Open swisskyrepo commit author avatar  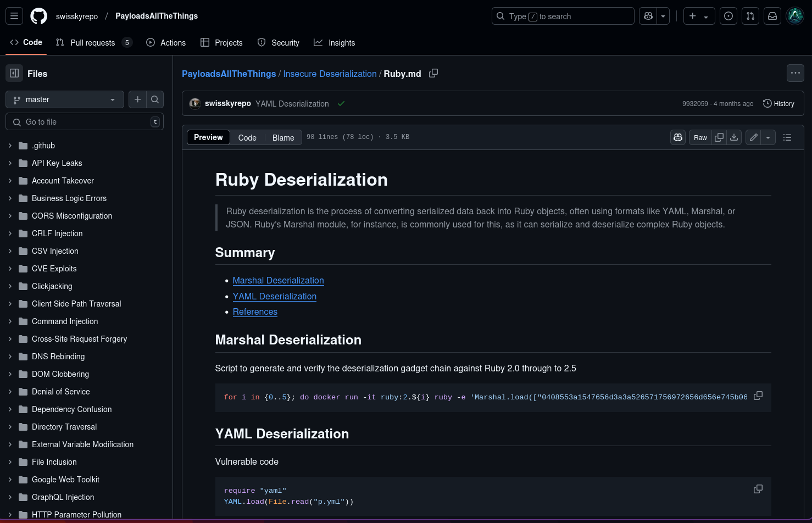click(194, 103)
